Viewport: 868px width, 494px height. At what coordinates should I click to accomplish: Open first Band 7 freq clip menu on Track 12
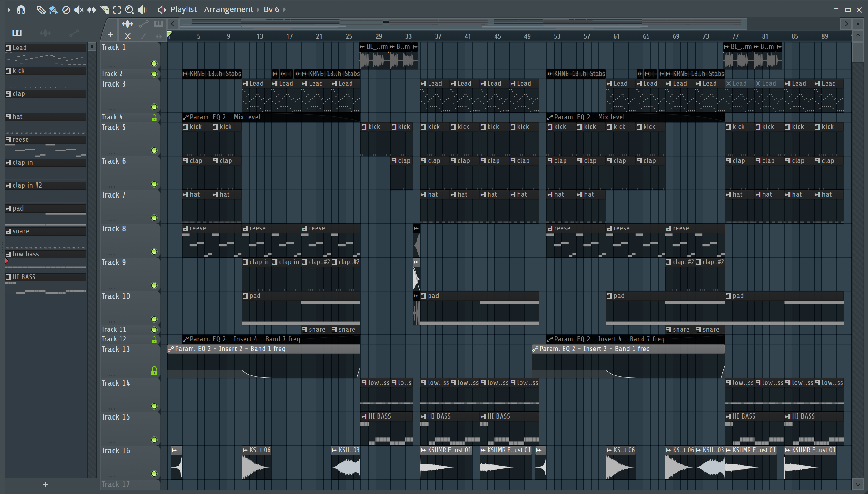tap(185, 339)
